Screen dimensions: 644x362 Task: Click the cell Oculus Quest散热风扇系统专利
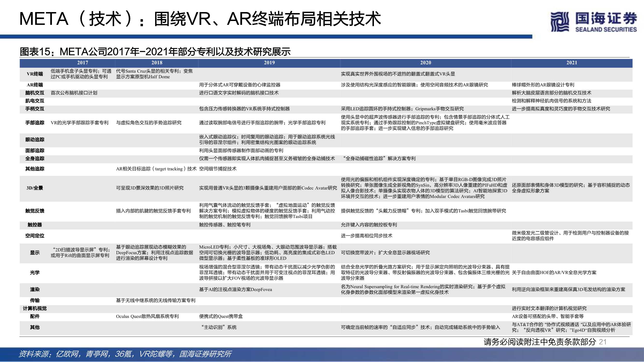148,317
